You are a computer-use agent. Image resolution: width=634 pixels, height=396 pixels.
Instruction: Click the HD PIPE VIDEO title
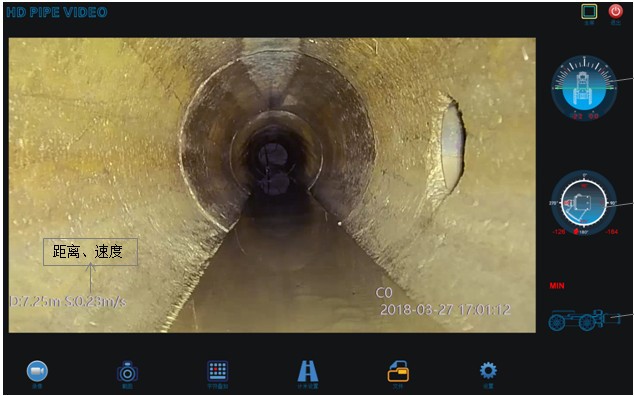tap(57, 12)
